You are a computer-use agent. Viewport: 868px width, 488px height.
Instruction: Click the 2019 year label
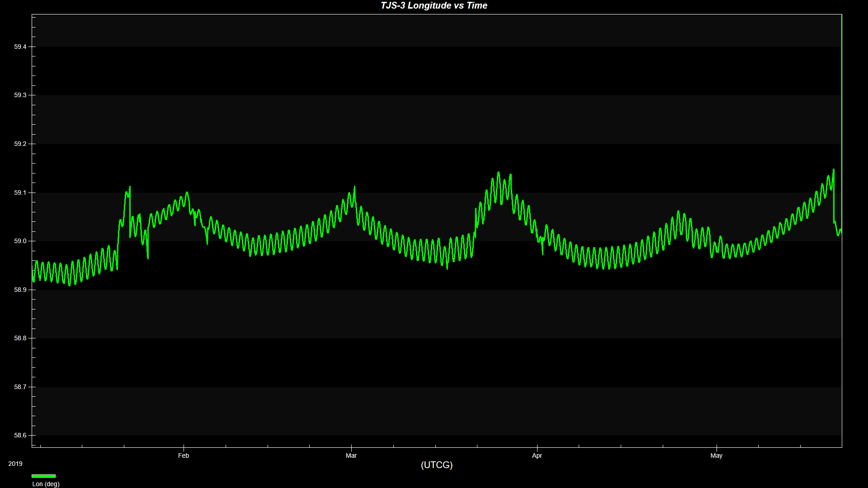[x=15, y=464]
